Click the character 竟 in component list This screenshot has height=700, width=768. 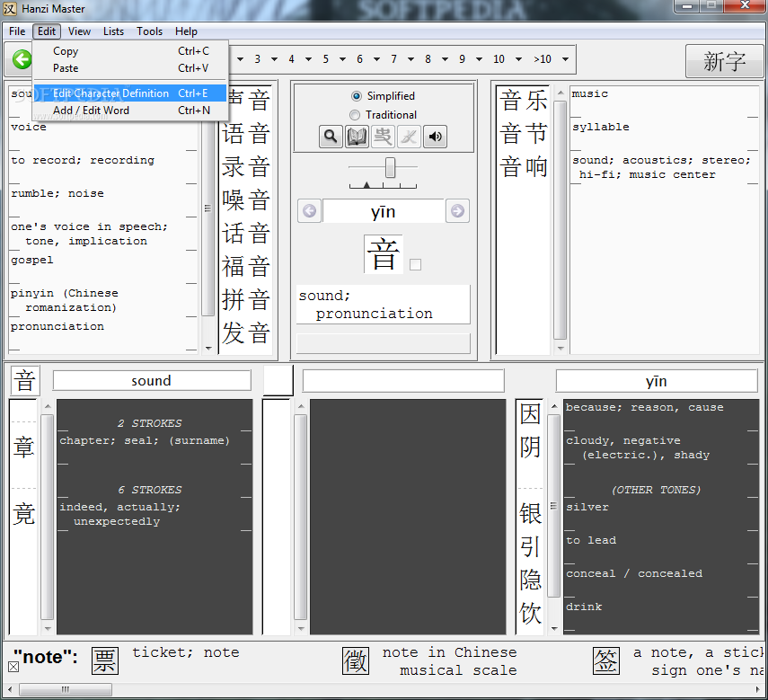pos(23,514)
